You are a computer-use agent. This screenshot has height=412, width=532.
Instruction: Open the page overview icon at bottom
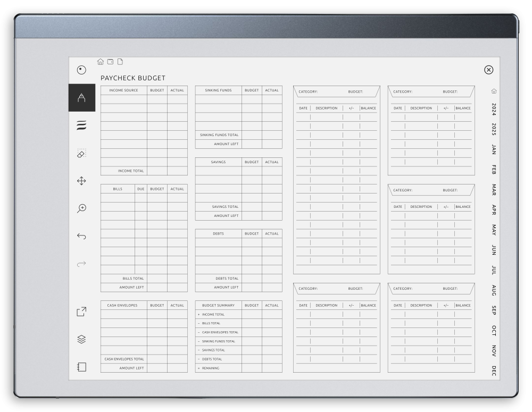point(81,366)
